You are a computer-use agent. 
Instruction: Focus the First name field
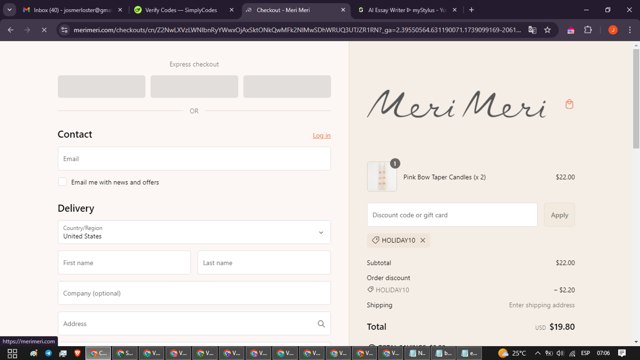(x=124, y=263)
